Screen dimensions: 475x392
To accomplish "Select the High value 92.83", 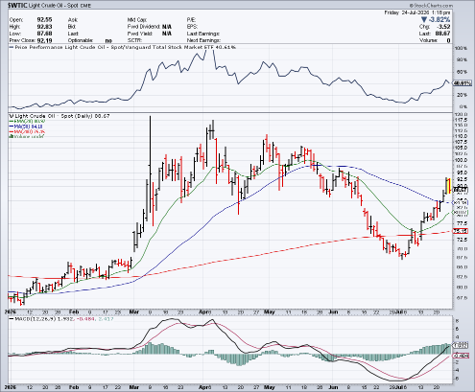I will [x=44, y=27].
